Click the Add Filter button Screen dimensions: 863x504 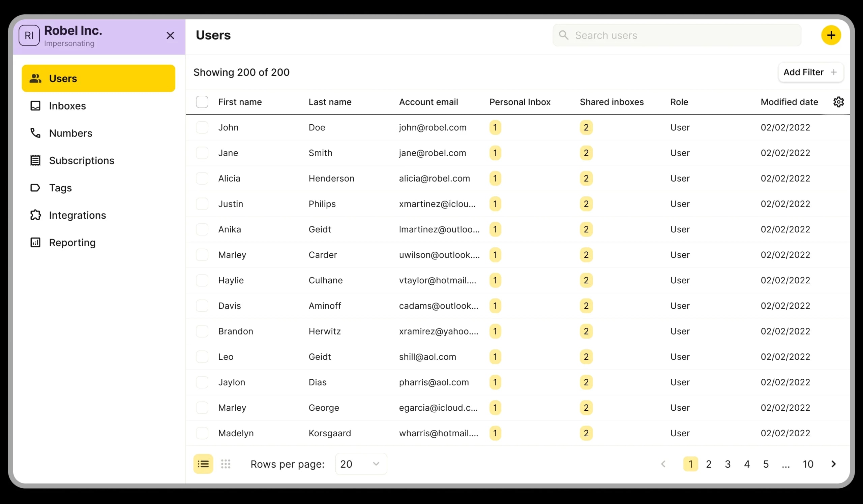(x=811, y=72)
